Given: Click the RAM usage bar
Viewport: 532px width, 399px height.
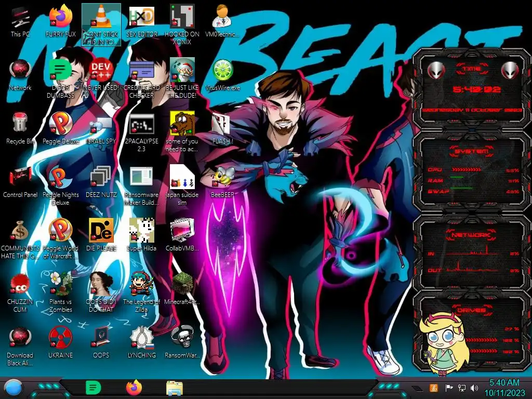Looking at the screenshot, I should (457, 177).
